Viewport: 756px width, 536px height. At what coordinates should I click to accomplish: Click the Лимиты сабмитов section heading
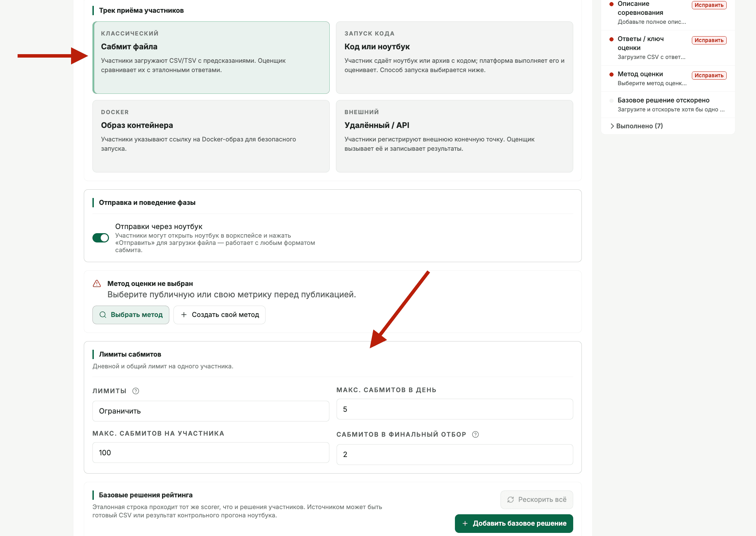coord(130,354)
